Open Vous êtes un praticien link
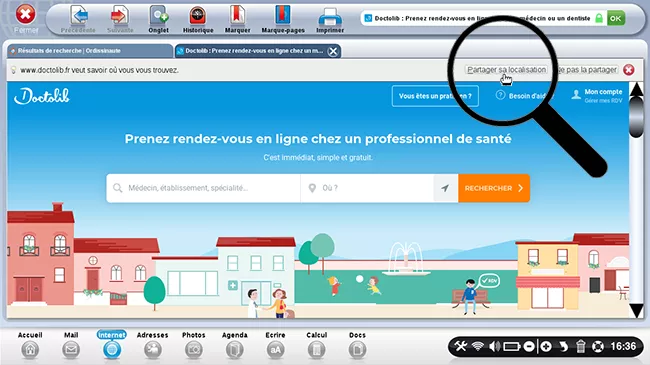This screenshot has width=650, height=365. pyautogui.click(x=435, y=96)
